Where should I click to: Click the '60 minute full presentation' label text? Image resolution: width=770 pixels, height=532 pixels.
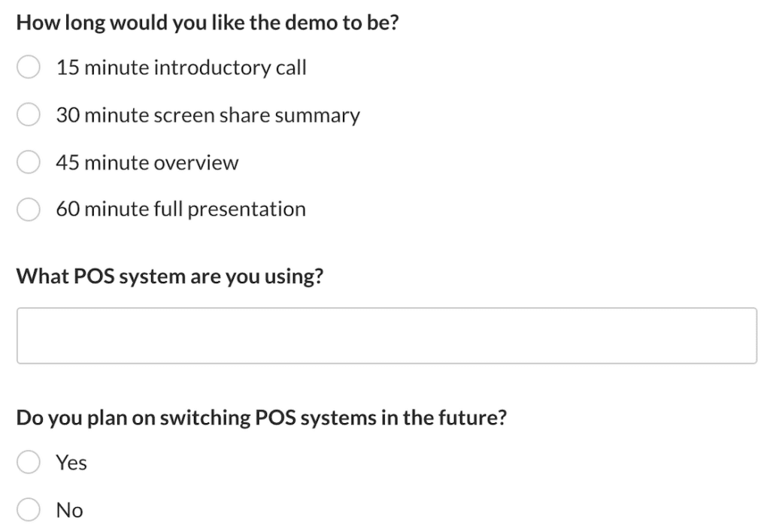(x=180, y=209)
